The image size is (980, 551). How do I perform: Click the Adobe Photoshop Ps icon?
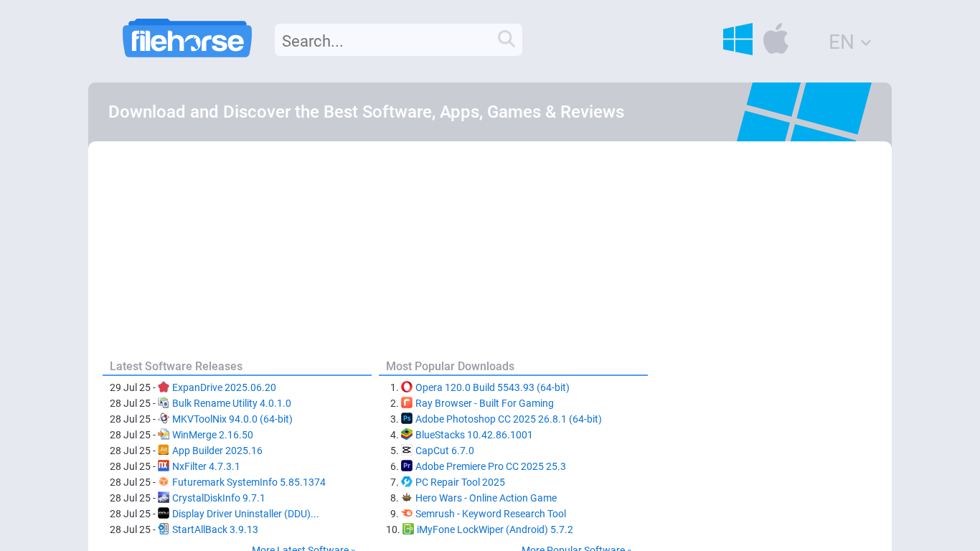407,419
